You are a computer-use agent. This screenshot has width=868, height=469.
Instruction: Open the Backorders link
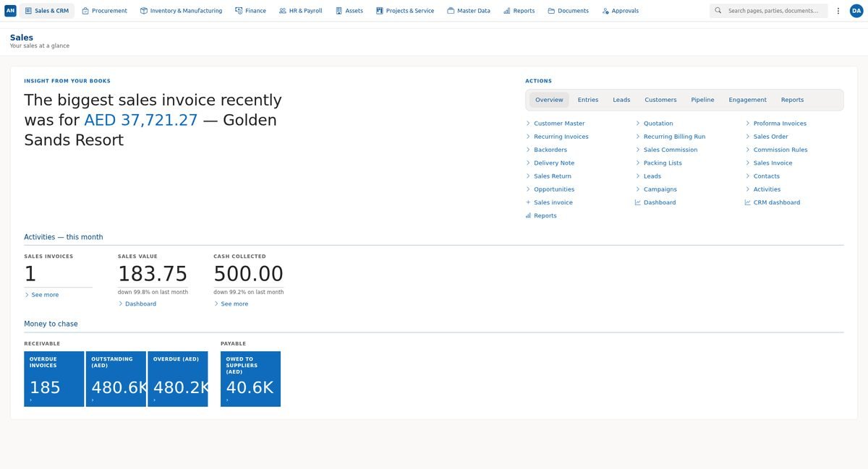pos(550,150)
